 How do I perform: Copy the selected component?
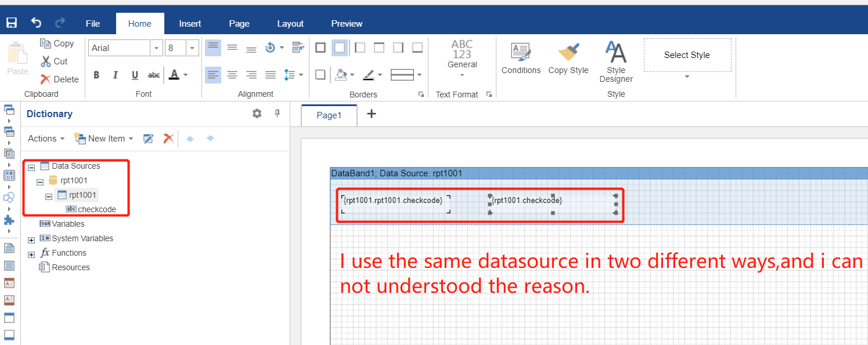click(57, 43)
